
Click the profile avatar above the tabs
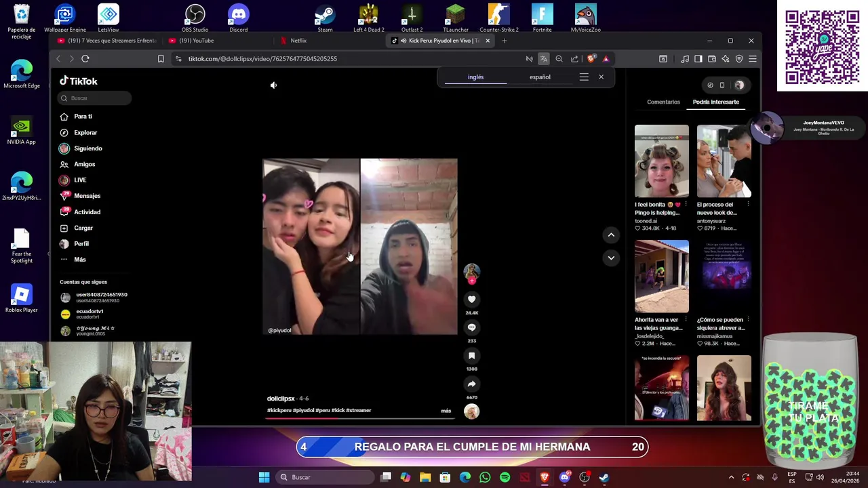coord(739,85)
